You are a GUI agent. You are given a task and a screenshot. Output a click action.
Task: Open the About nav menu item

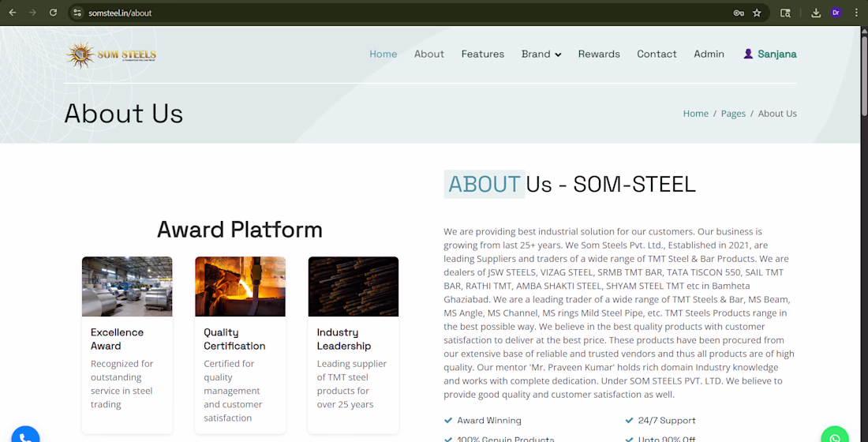pyautogui.click(x=429, y=54)
